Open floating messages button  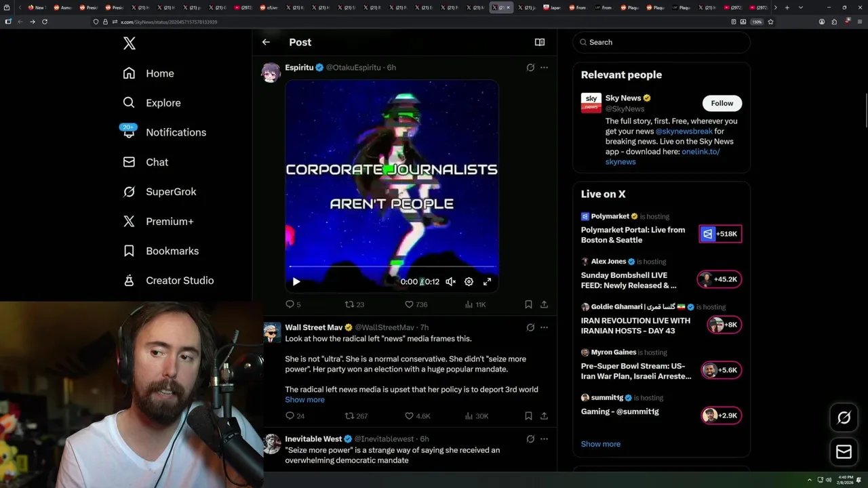pos(844,451)
